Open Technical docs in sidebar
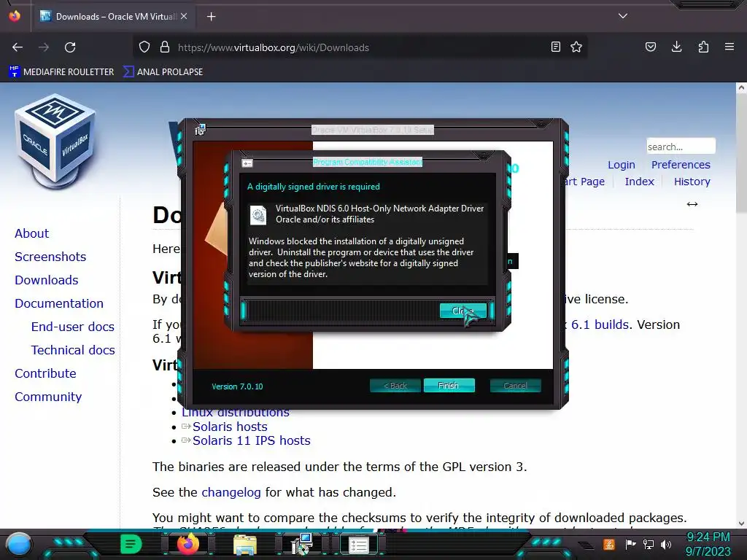Screen dimensions: 747x560 [73, 350]
